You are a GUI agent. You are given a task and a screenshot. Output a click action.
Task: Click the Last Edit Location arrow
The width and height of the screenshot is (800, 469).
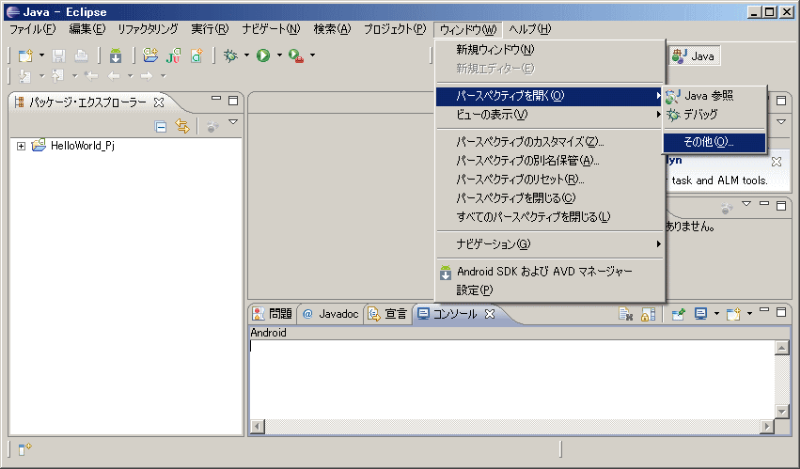click(91, 76)
